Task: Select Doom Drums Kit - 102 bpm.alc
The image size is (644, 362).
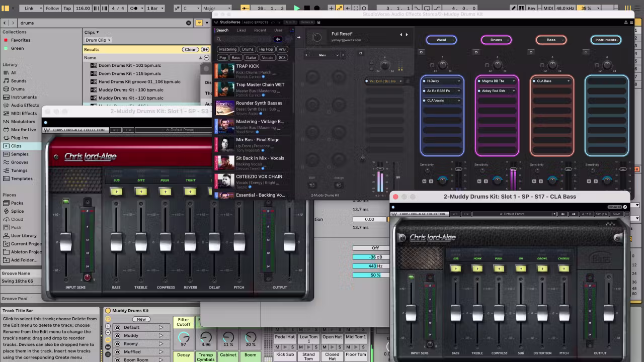Action: (x=130, y=65)
